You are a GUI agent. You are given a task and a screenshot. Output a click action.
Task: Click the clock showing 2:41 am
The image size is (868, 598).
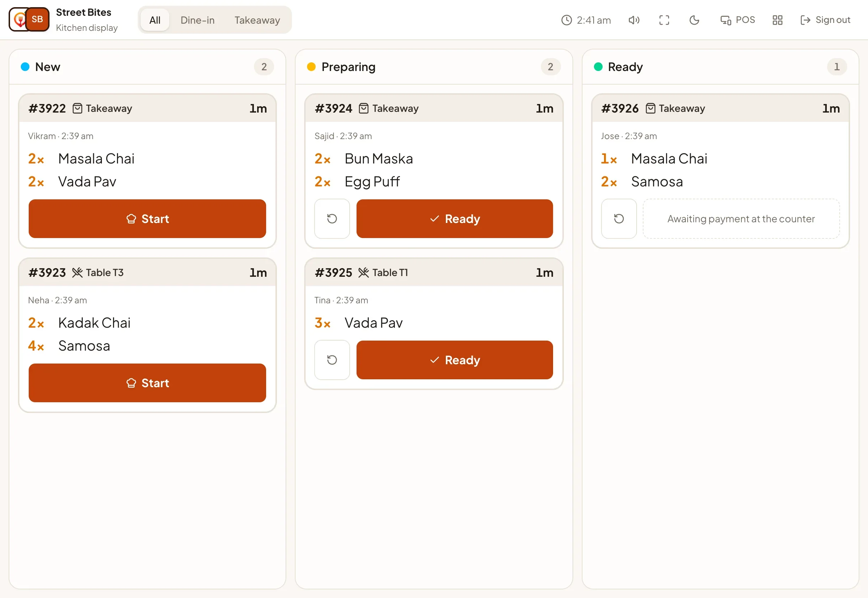pyautogui.click(x=586, y=20)
